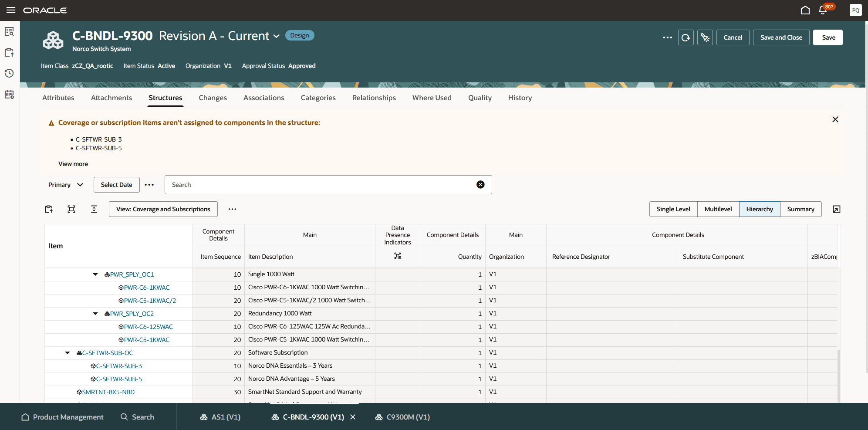Click the Save button
Screen dimensions: 868x430
pyautogui.click(x=828, y=37)
